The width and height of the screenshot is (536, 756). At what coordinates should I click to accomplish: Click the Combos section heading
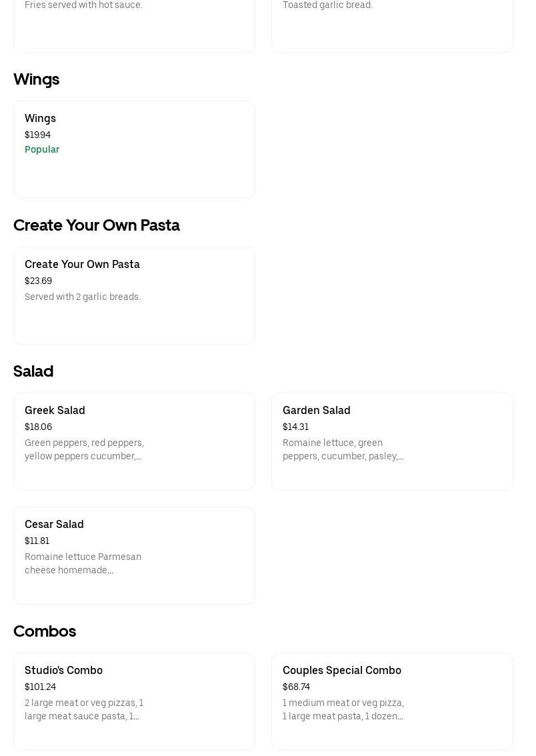(45, 631)
